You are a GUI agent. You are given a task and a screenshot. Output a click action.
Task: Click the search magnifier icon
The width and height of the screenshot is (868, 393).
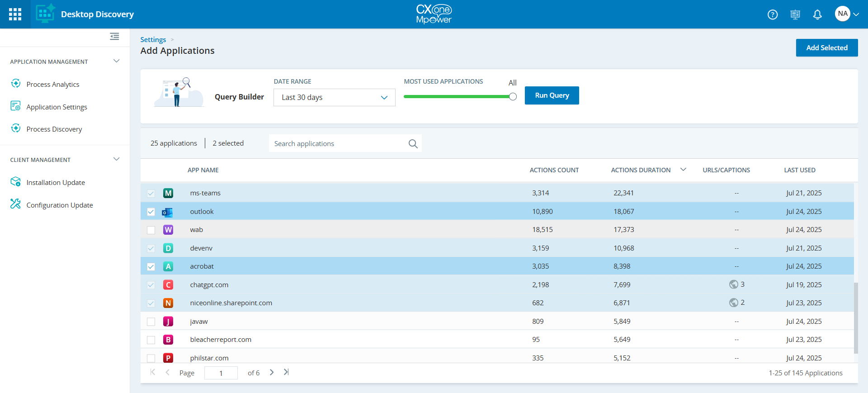(413, 144)
